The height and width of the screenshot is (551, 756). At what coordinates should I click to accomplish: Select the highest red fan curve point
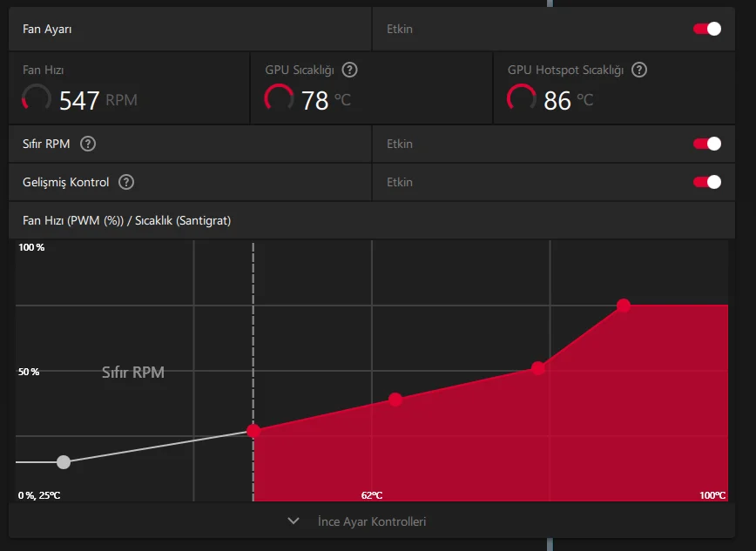tap(624, 306)
